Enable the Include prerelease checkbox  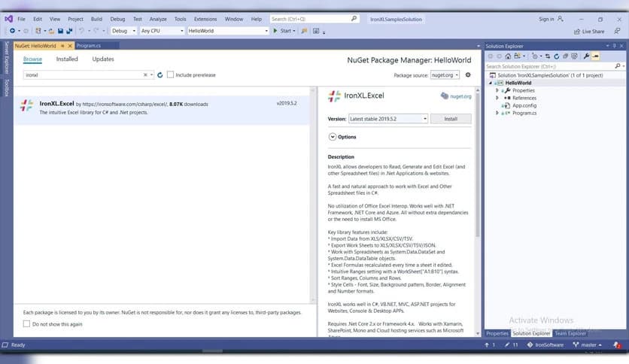(x=171, y=75)
